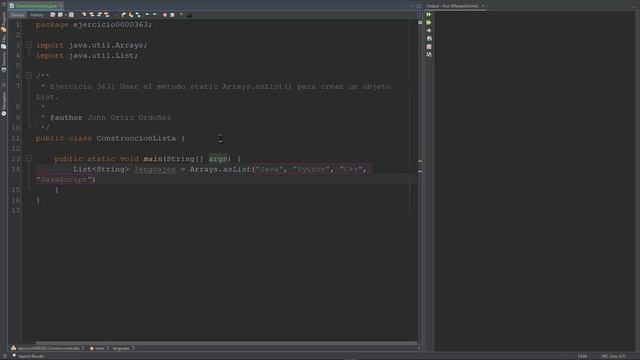640x360 pixels.
Task: Click the import java.util.Arrays line
Action: [x=91, y=45]
